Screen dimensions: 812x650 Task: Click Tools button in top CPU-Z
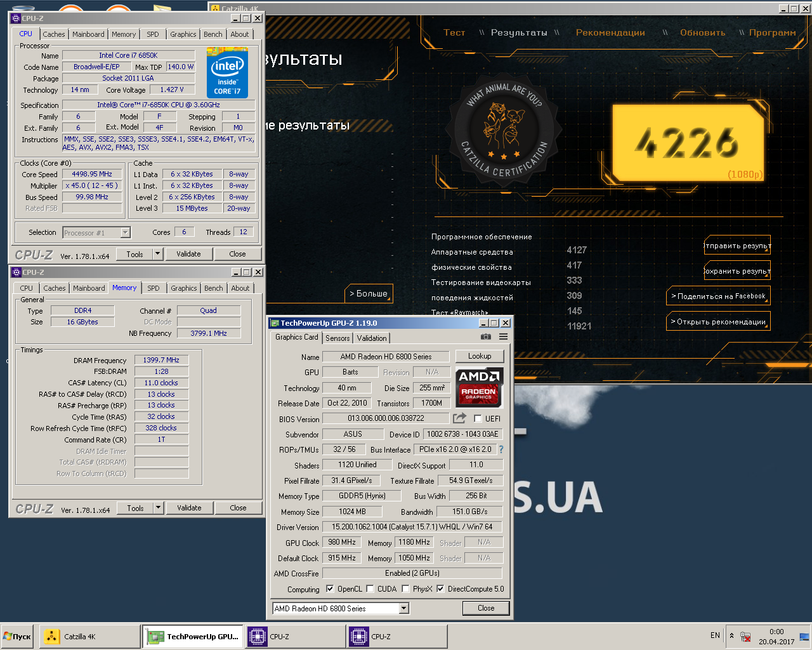134,254
